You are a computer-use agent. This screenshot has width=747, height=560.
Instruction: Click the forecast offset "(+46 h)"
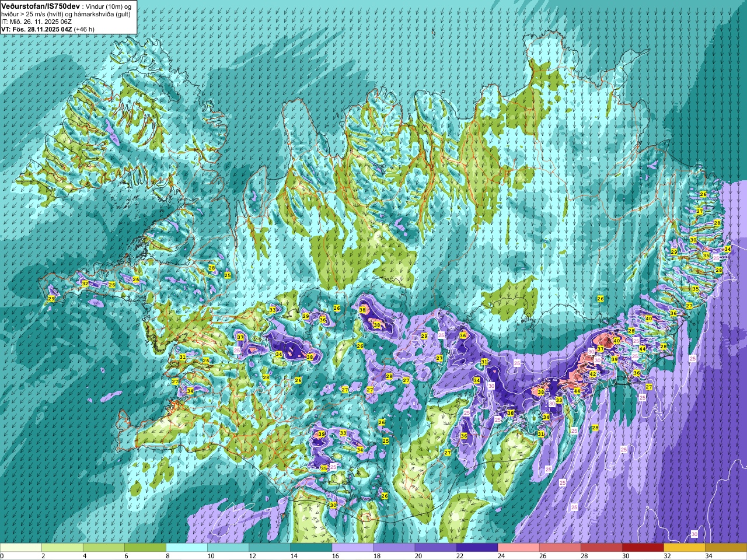pyautogui.click(x=84, y=29)
